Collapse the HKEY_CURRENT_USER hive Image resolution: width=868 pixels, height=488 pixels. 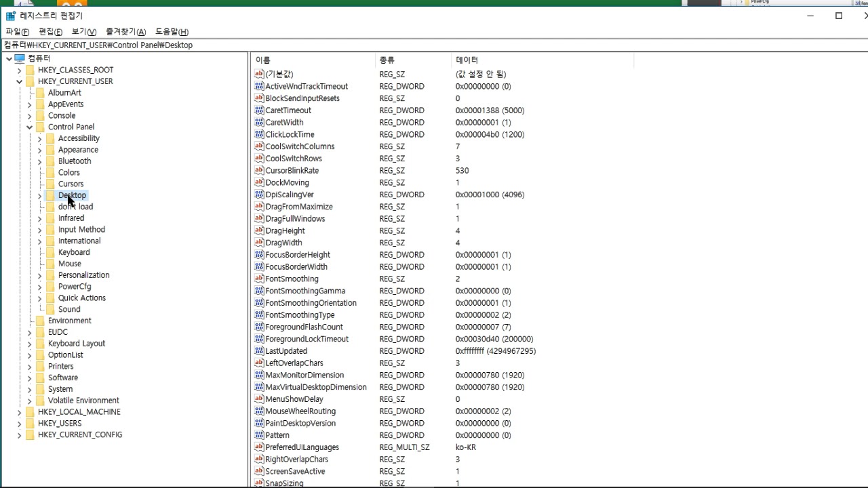pyautogui.click(x=19, y=81)
